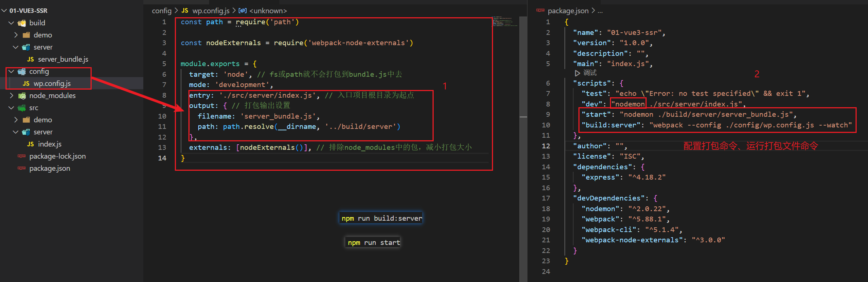Click the <unknown> breadcrumb segment
The height and width of the screenshot is (282, 868).
[268, 11]
